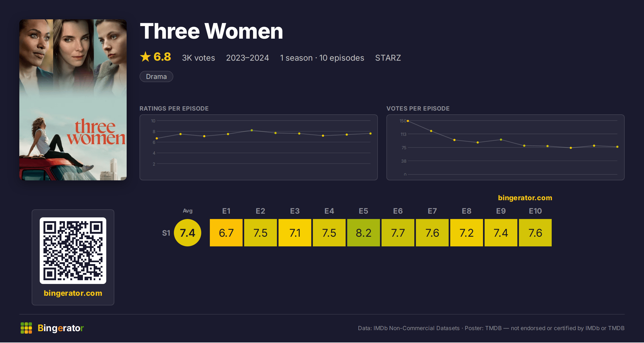Click the E8 7.2 rating tile

(467, 233)
